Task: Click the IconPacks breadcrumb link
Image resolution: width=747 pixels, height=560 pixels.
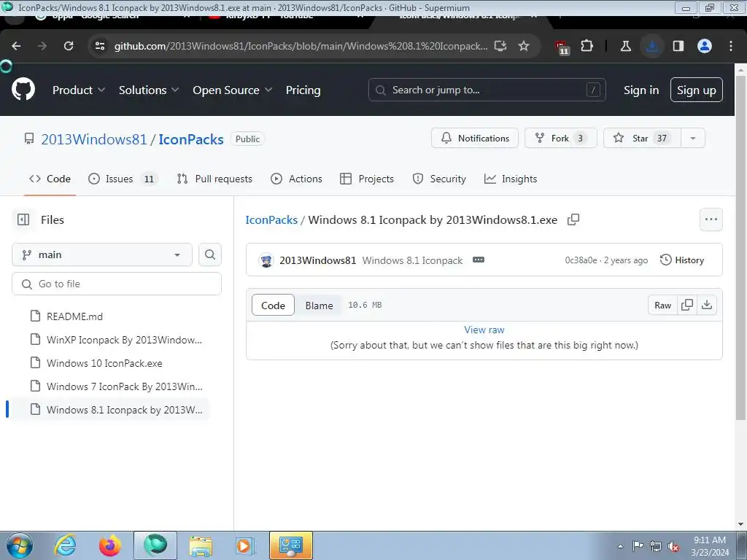Action: click(x=271, y=220)
